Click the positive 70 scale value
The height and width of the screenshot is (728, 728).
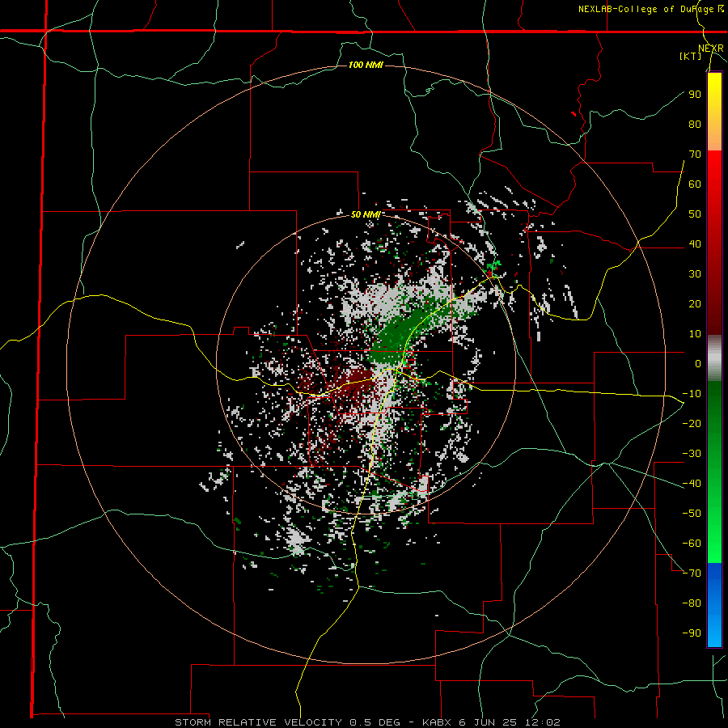tap(695, 154)
